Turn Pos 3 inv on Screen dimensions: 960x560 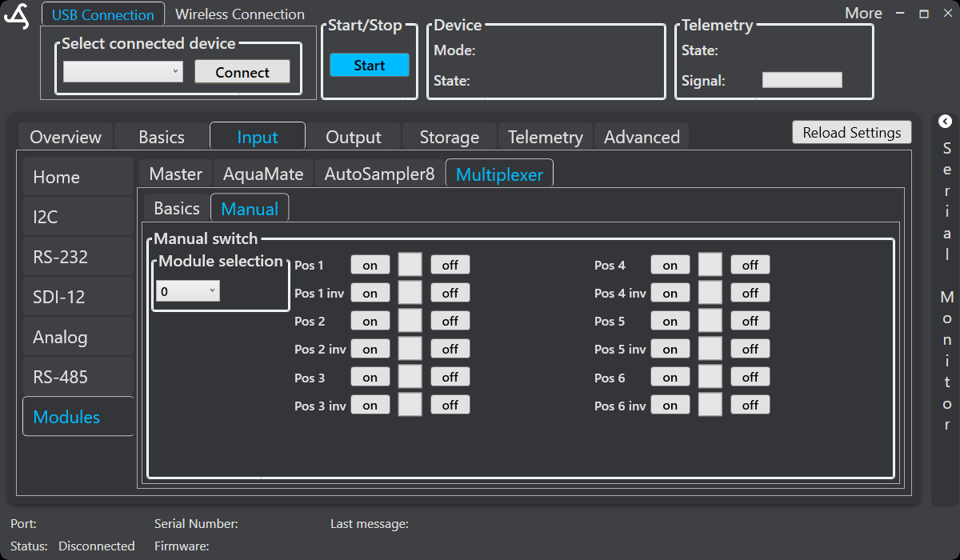[370, 405]
